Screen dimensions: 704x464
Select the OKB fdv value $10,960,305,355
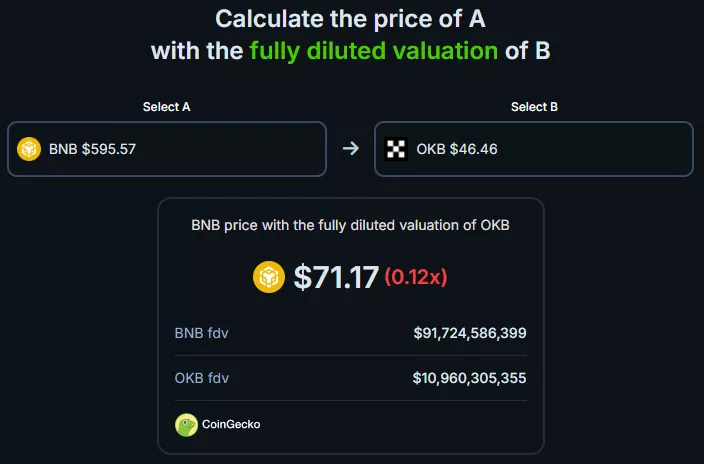[469, 378]
